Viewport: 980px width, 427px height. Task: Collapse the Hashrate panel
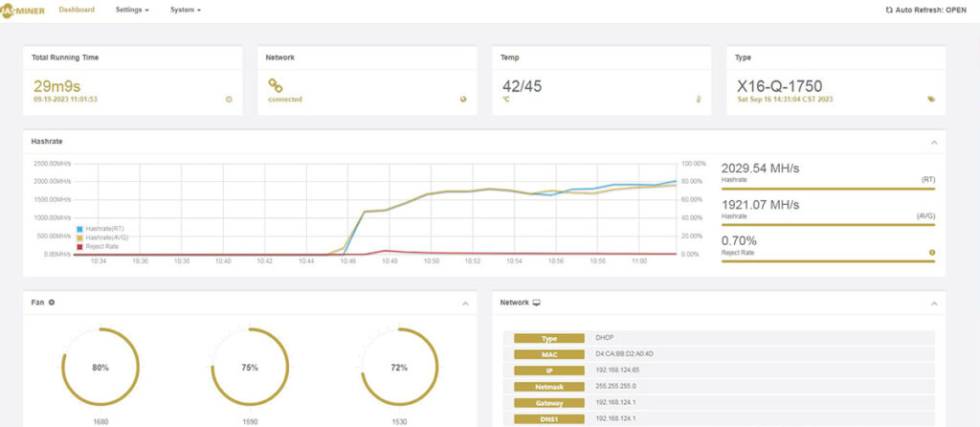tap(933, 142)
